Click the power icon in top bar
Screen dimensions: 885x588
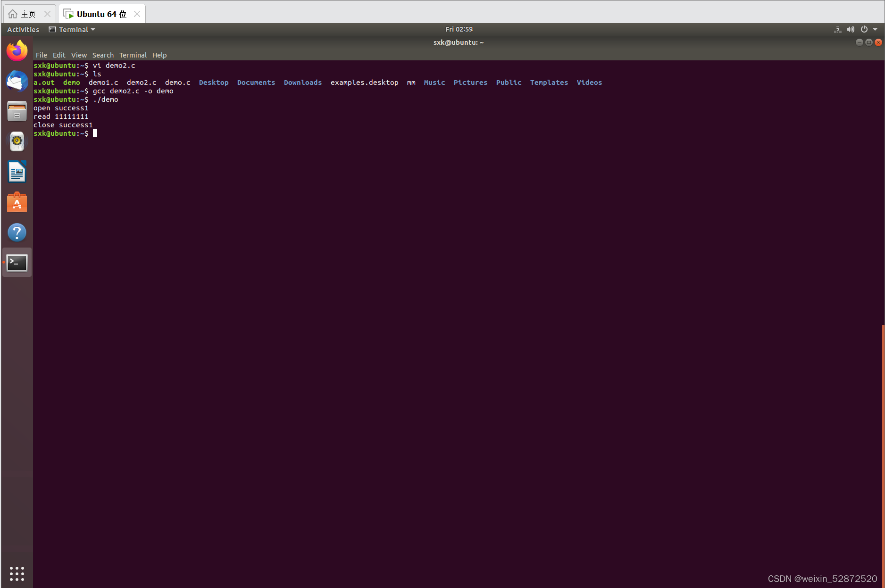pos(864,29)
